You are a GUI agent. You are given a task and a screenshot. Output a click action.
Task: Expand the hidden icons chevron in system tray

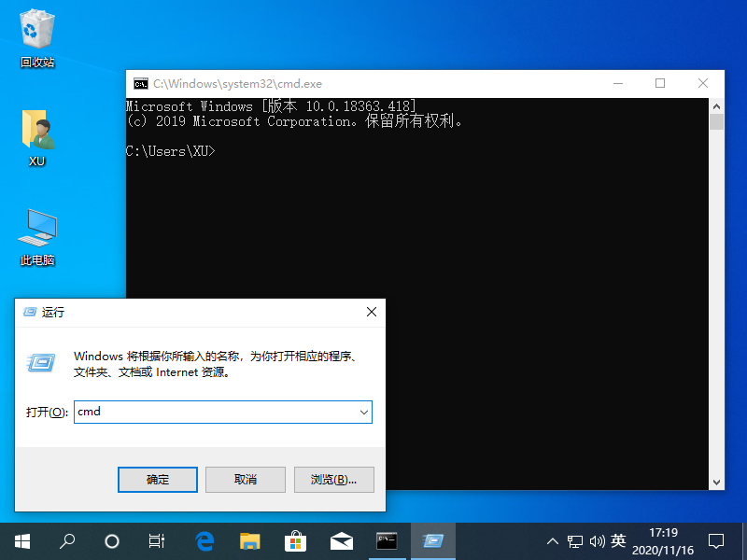553,541
